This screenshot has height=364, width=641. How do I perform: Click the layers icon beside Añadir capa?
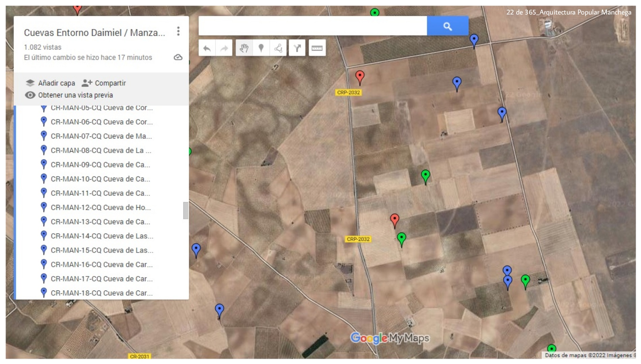[30, 83]
